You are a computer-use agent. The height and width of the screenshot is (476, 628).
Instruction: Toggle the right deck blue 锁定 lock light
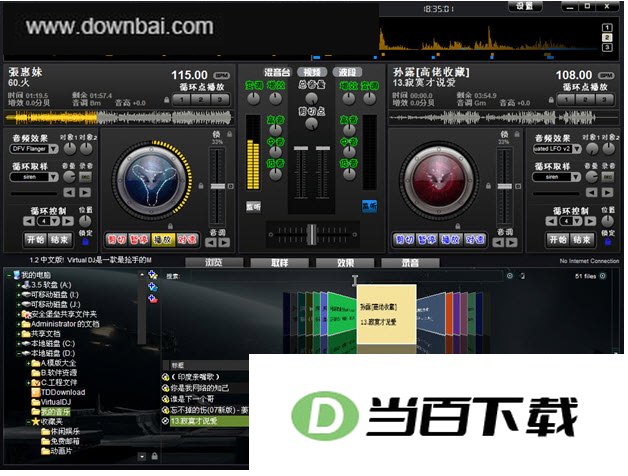608,242
